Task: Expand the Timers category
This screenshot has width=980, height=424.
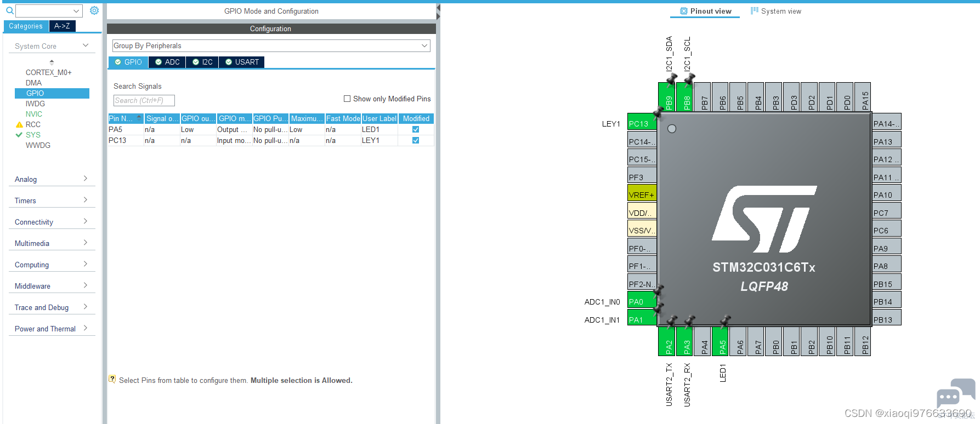Action: 52,200
